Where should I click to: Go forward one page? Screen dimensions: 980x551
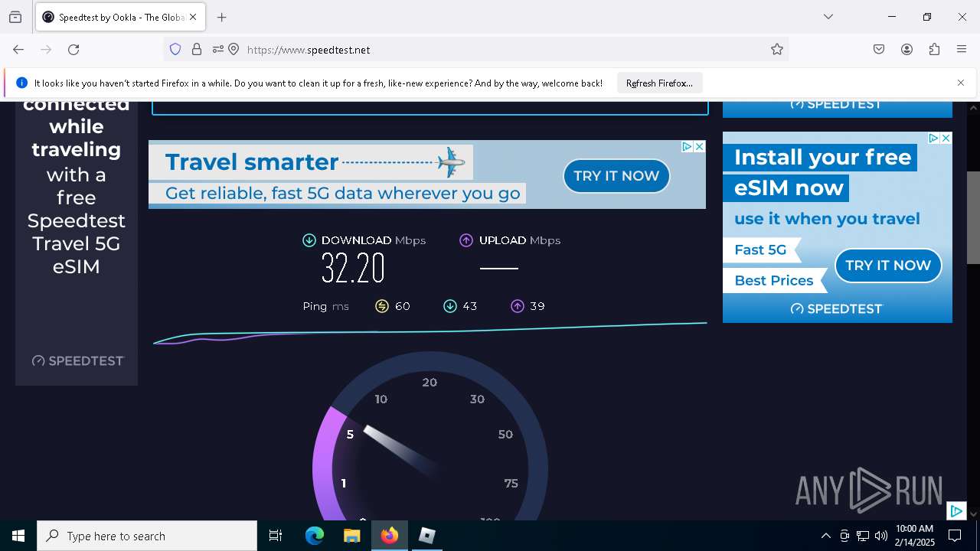(46, 50)
